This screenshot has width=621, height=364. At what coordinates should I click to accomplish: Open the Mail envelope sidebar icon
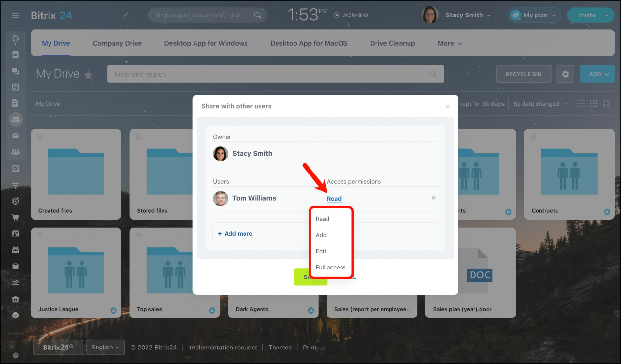16,136
